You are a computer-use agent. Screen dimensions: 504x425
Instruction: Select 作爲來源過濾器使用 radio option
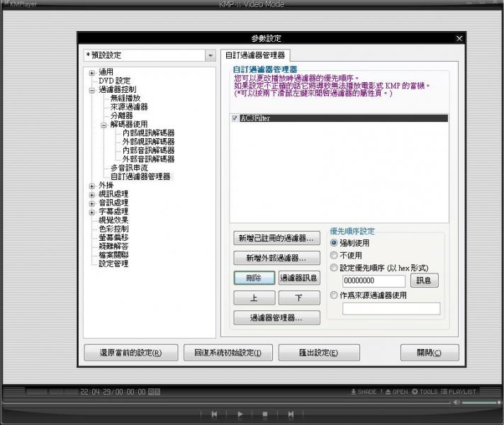pyautogui.click(x=334, y=295)
